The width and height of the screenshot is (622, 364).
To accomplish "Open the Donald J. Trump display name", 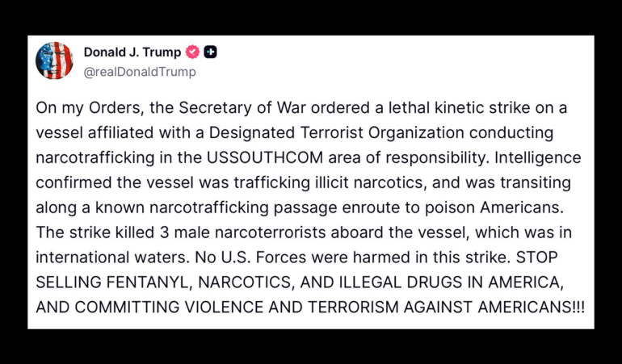I will click(133, 52).
